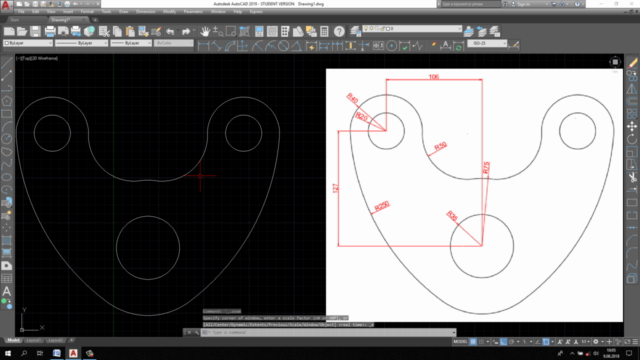The image size is (640, 360).
Task: Open the lineweight ByLayer dropdown
Action: [131, 43]
